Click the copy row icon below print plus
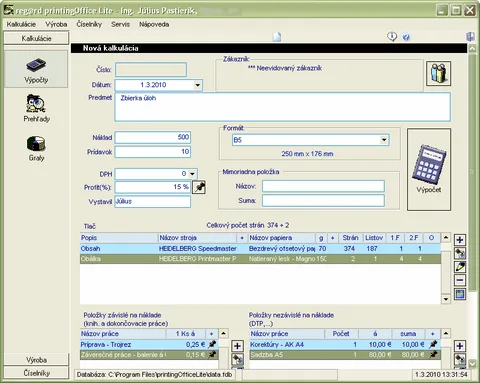 coord(460,253)
